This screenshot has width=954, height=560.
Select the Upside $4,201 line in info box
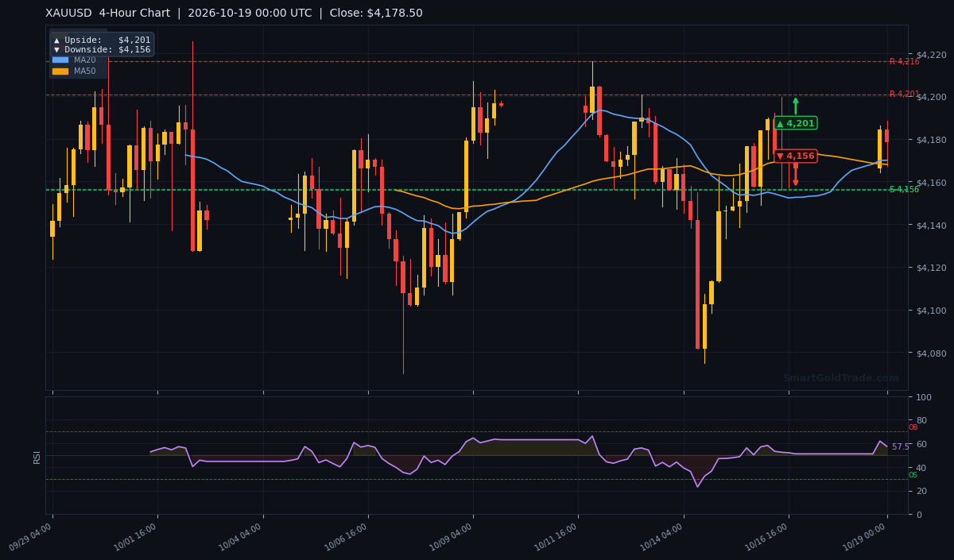(x=102, y=40)
